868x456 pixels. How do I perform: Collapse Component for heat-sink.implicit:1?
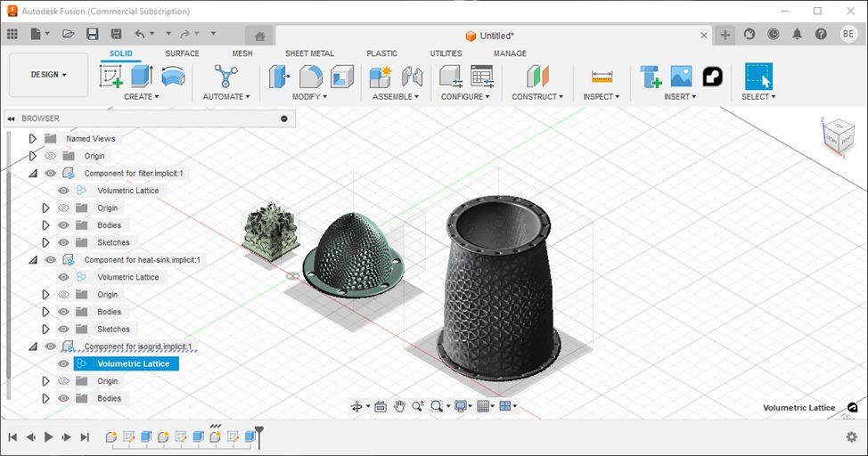33,260
